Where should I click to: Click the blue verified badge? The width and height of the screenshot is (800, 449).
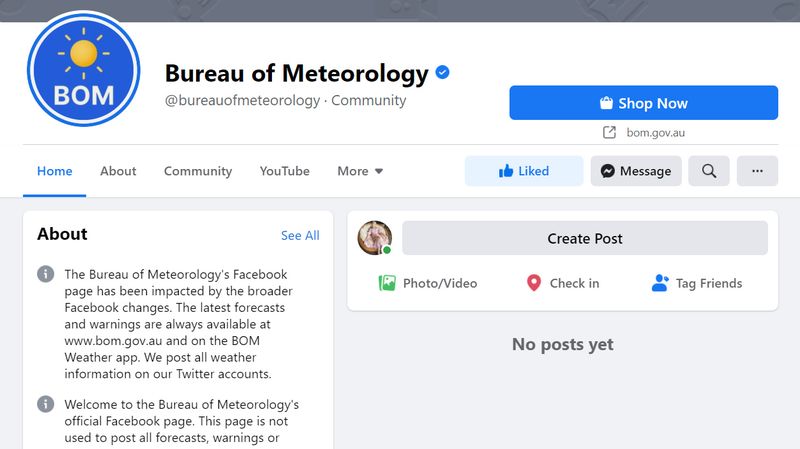(x=442, y=72)
